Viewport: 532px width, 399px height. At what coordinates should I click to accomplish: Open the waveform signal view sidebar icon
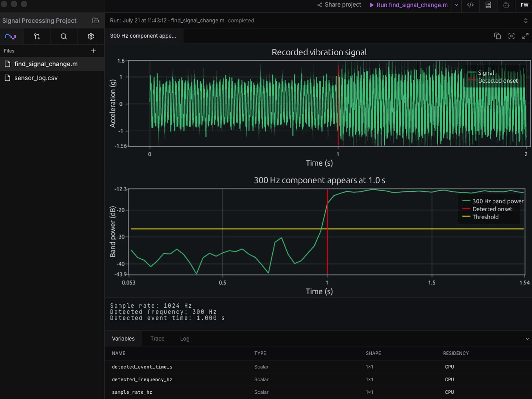click(10, 36)
